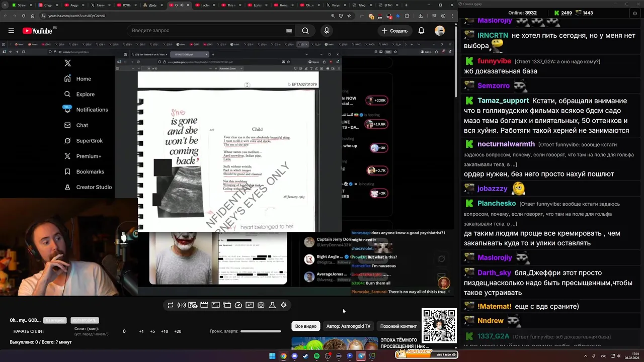Open Notifications in the X sidebar

click(86, 110)
